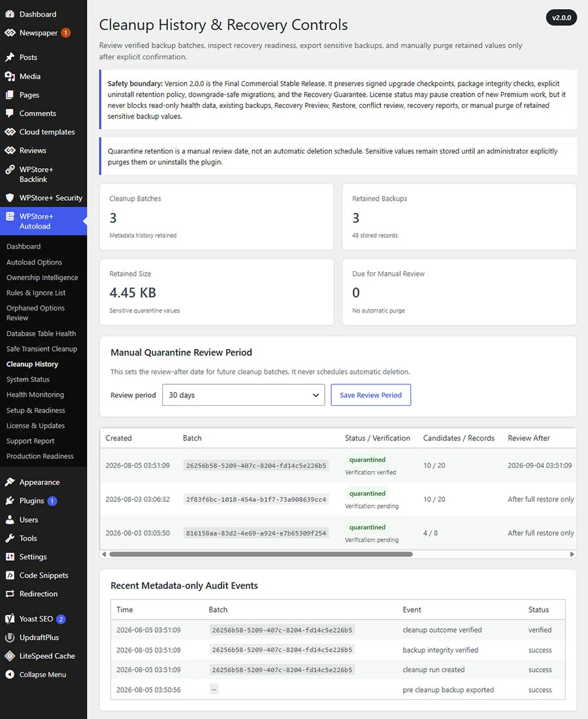Select batch ID 2f83f6bc-1018-454a-b1f7-73a908639cc4
This screenshot has height=719, width=588.
click(x=256, y=499)
